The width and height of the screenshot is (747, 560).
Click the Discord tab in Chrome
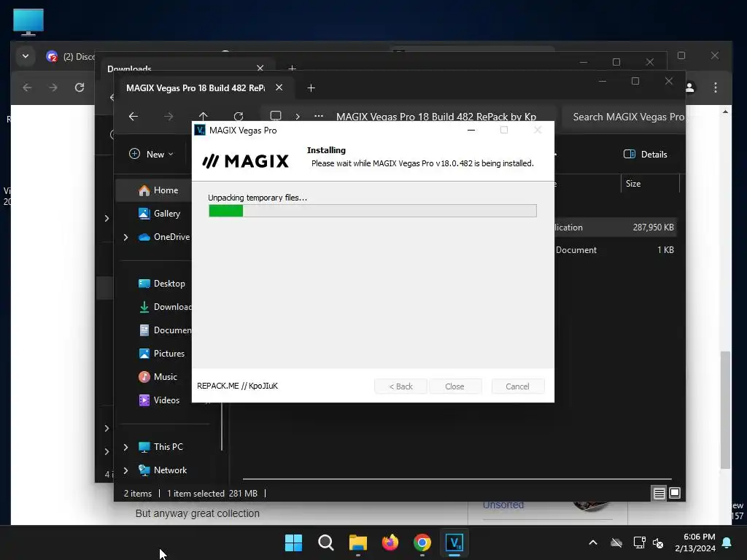[71, 57]
